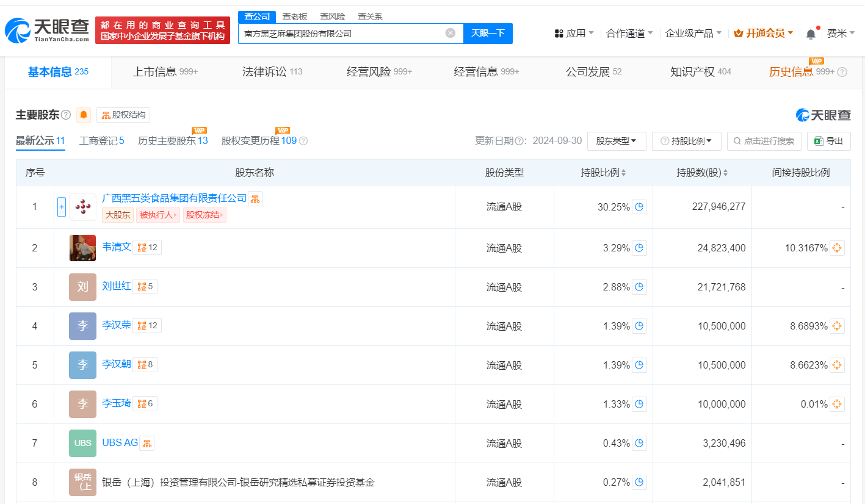Show pie chart for 李汉荣's 1.39% holding
The image size is (865, 504).
tap(639, 326)
